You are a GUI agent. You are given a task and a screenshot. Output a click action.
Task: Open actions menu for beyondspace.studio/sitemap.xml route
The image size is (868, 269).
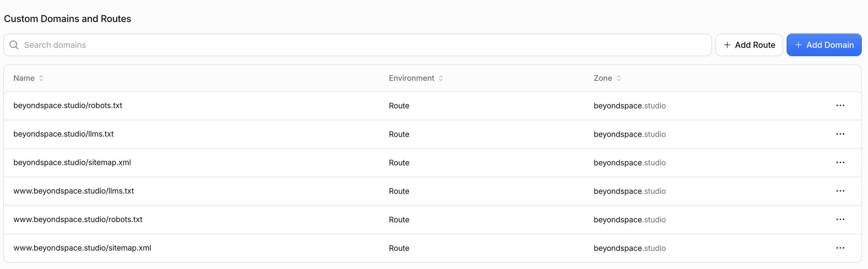click(840, 162)
